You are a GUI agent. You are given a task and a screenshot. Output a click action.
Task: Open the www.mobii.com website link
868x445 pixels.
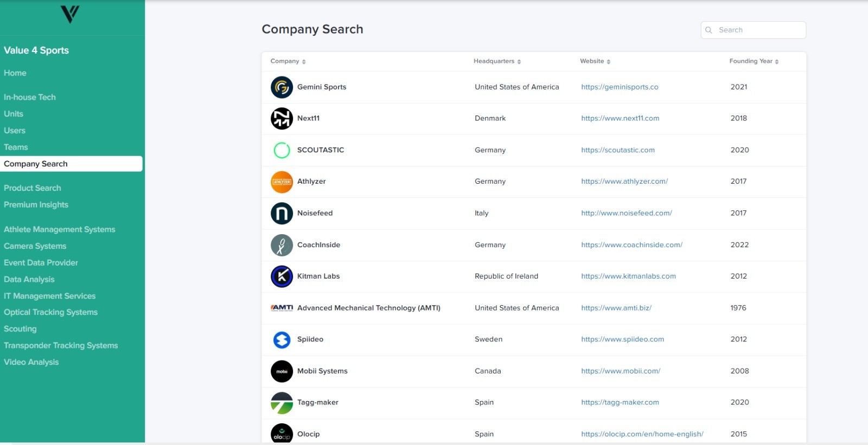point(621,371)
